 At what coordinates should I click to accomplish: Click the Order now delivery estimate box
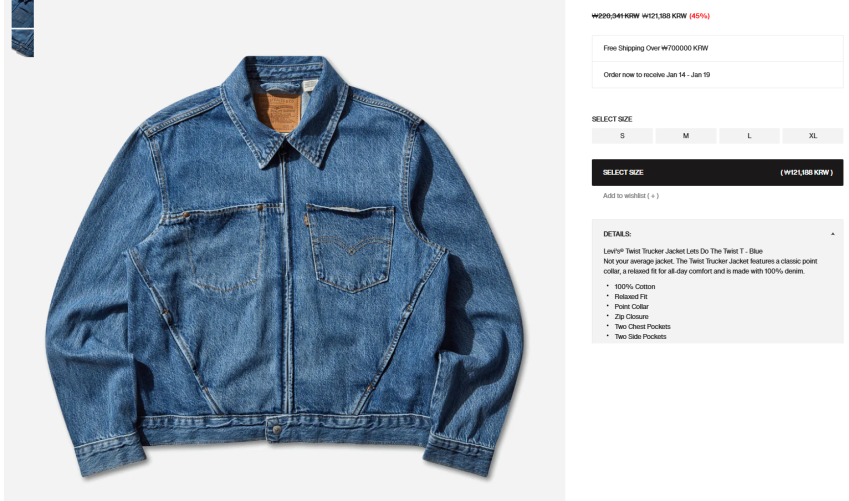[717, 75]
